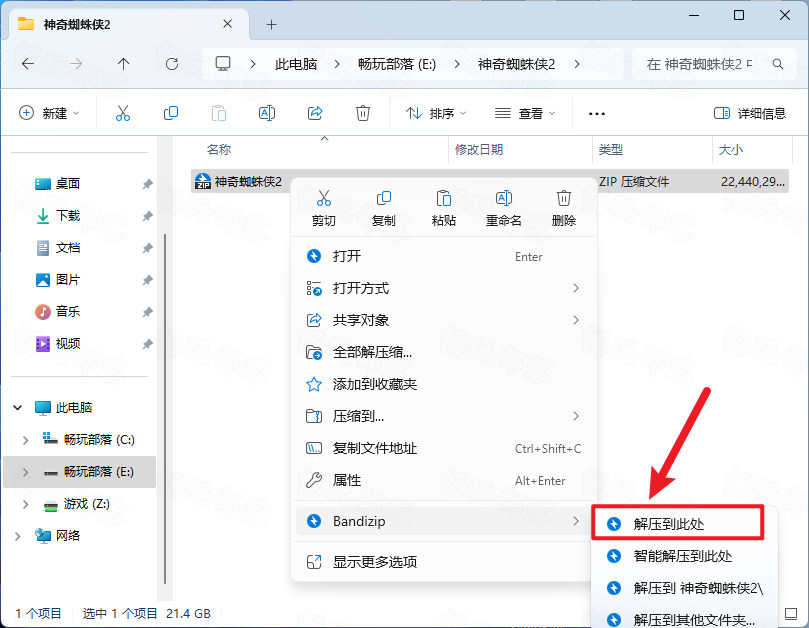The width and height of the screenshot is (809, 628).
Task: Select 复制文件地址 menu entry
Action: click(x=444, y=448)
